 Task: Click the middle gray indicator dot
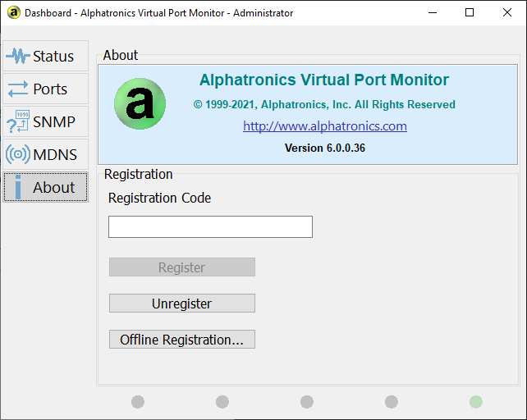click(x=307, y=402)
